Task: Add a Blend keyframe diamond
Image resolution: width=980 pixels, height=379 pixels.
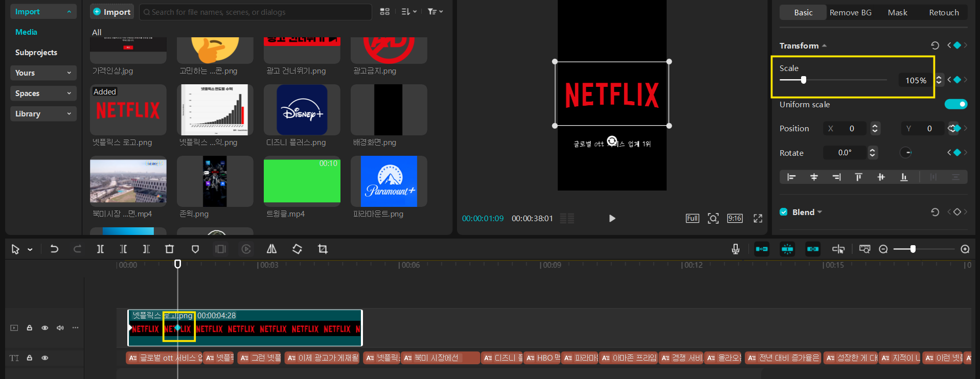Action: pyautogui.click(x=957, y=212)
